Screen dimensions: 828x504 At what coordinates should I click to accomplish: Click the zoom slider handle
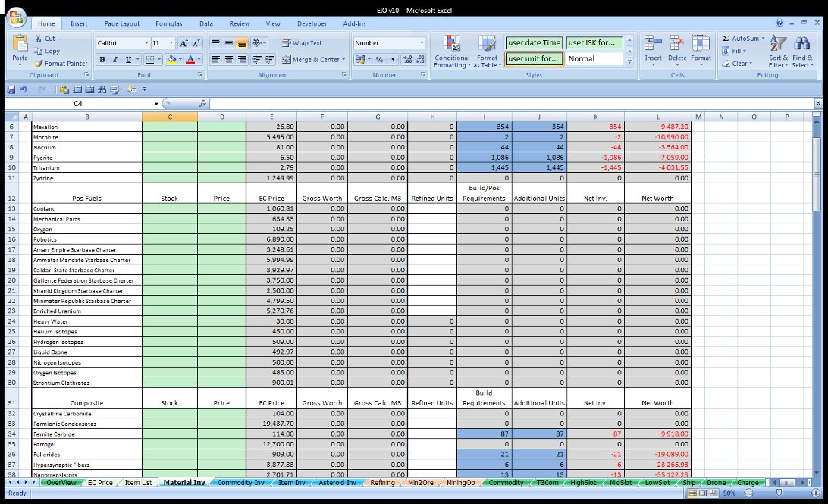click(x=779, y=493)
